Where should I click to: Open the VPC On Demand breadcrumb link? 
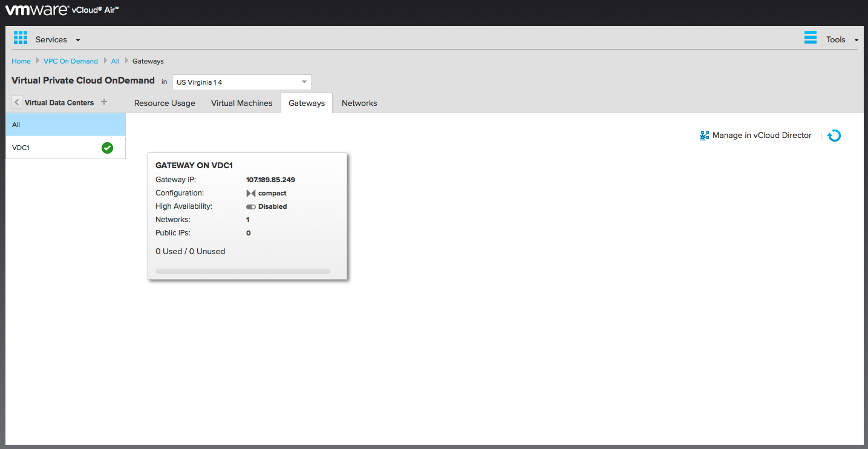tap(71, 61)
